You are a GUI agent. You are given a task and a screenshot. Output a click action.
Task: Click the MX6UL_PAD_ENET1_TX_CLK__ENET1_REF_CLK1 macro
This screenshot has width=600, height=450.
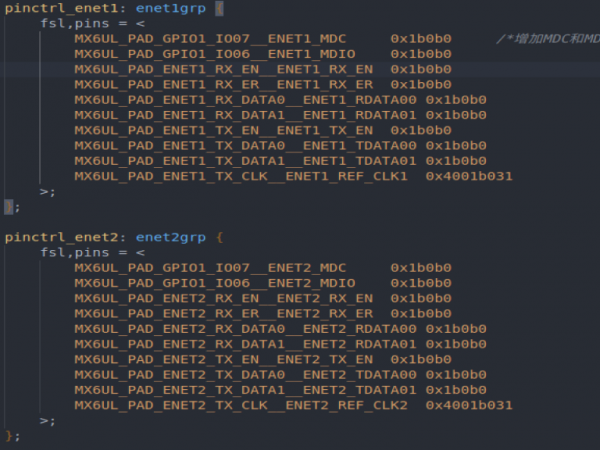click(x=241, y=176)
